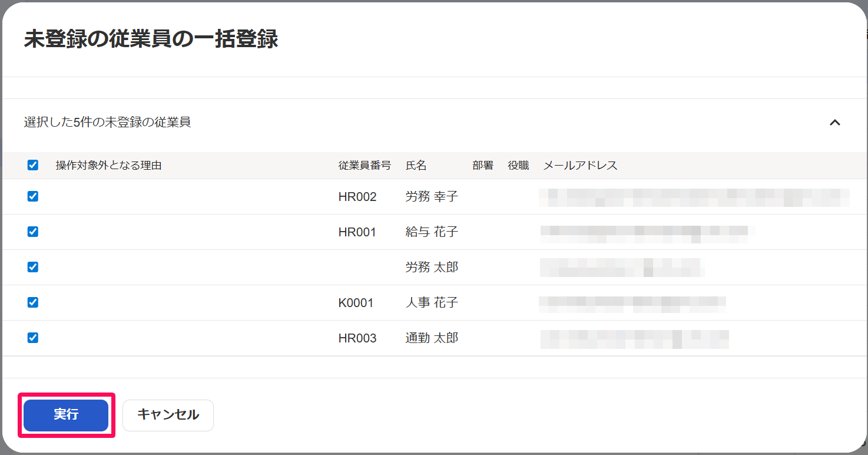
Task: Click the name 通勤 太郎
Action: [x=432, y=338]
